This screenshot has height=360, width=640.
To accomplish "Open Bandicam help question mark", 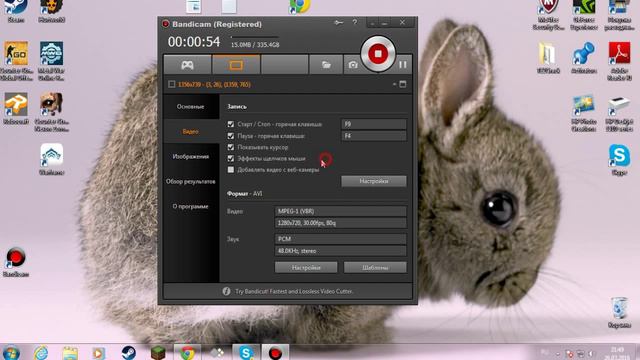I will (355, 22).
